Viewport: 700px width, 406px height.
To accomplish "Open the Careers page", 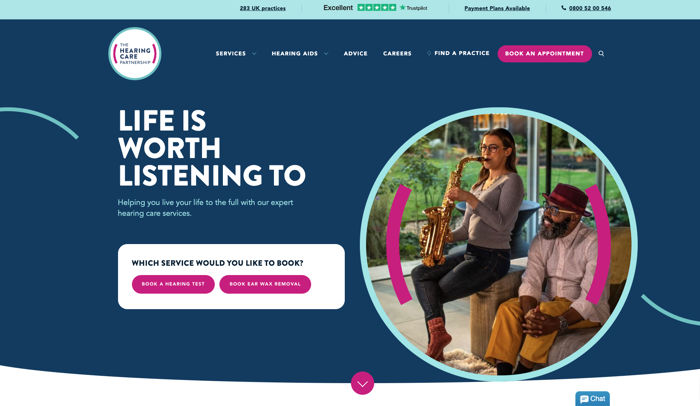I will coord(397,54).
